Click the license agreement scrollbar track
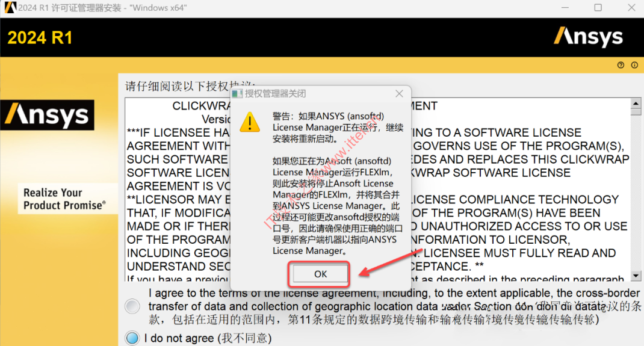The image size is (644, 346). click(x=636, y=193)
